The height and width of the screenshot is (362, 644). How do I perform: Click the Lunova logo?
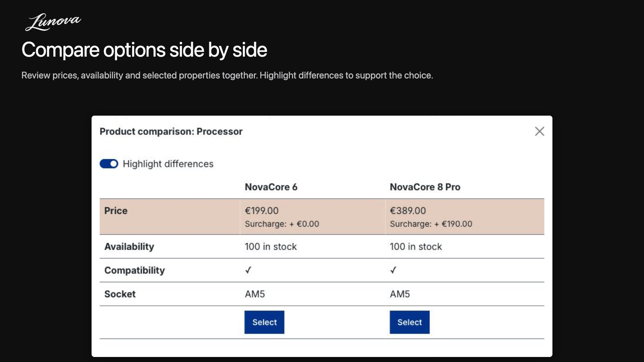53,22
